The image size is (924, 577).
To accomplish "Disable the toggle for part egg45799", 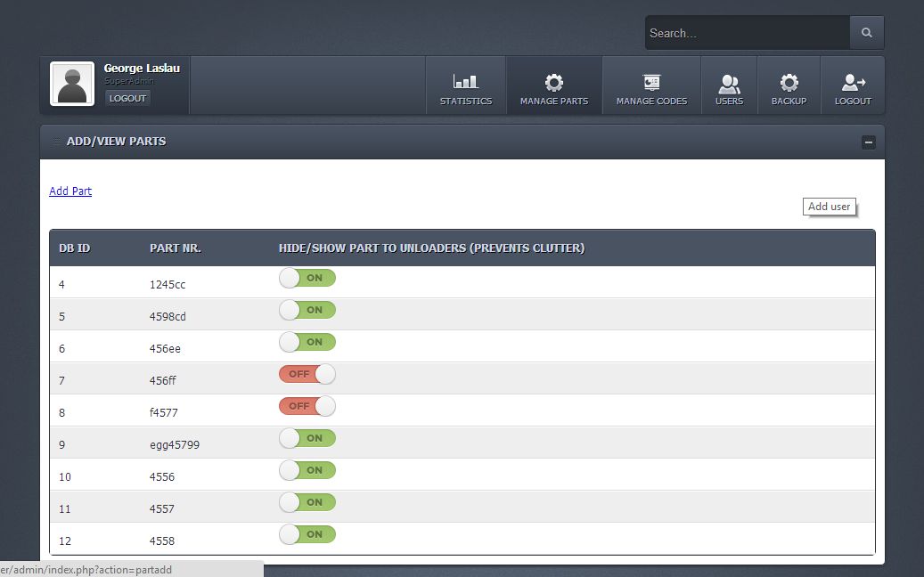I will [x=307, y=438].
